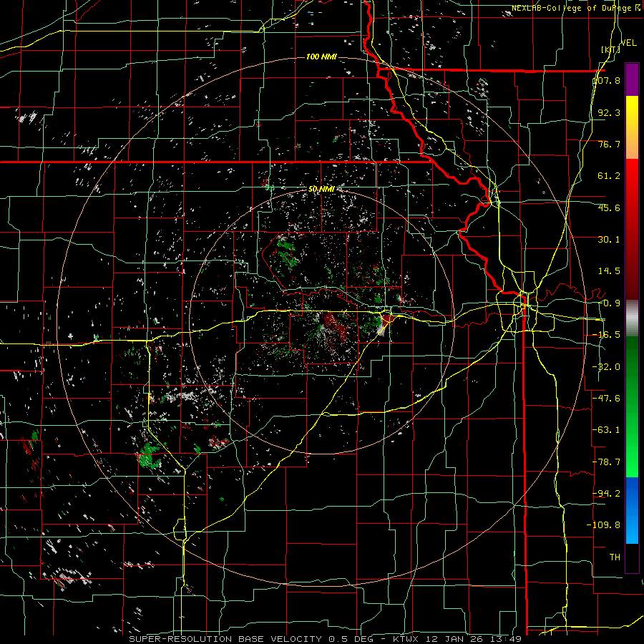Click the -16.5 legend value

606,335
